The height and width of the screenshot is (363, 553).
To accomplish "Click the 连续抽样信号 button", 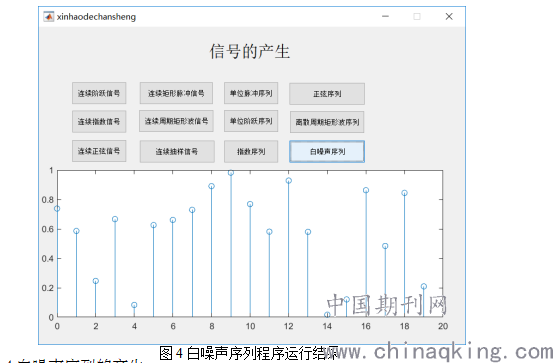I will click(x=177, y=152).
